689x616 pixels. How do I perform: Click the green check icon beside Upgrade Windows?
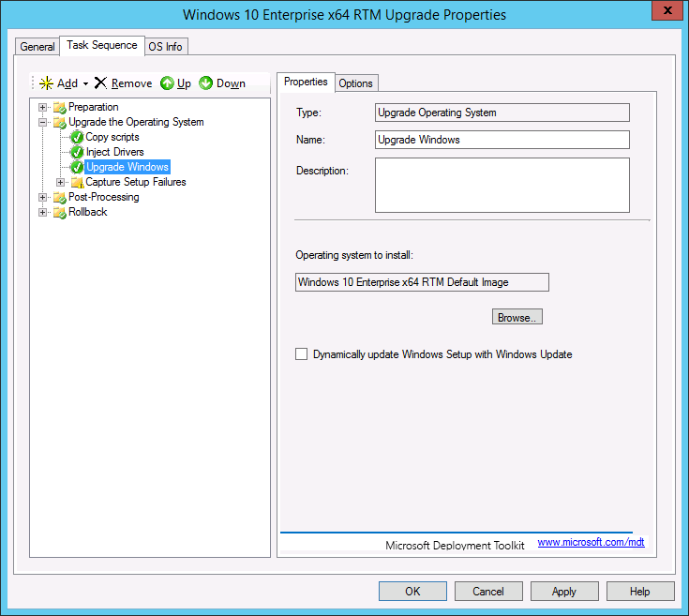[x=77, y=167]
